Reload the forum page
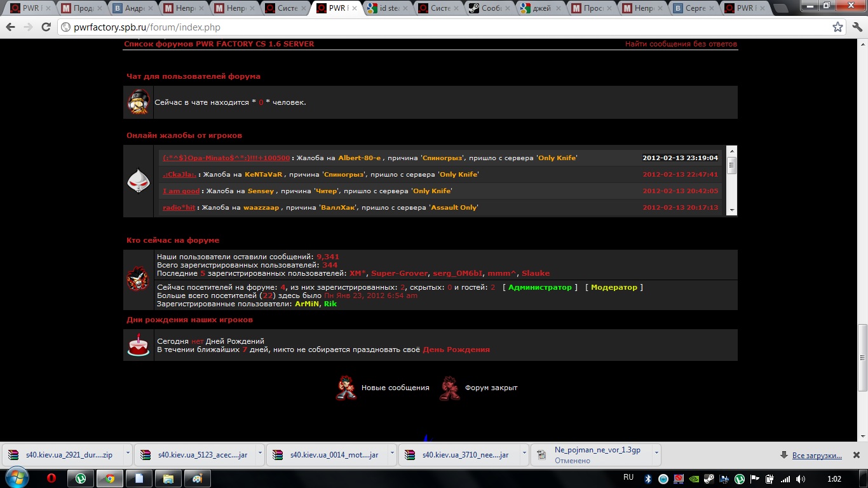Viewport: 868px width, 488px height. 46,27
